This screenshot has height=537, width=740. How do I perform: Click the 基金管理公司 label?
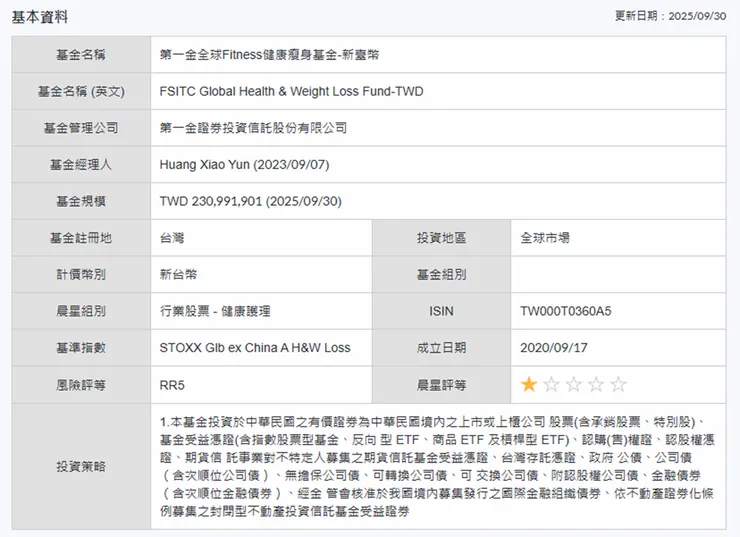[x=81, y=128]
